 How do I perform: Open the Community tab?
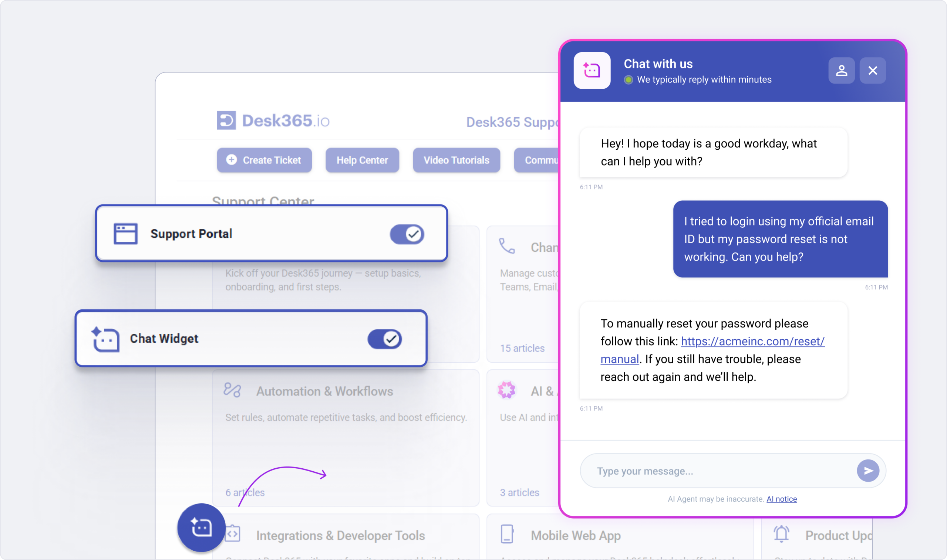[536, 160]
